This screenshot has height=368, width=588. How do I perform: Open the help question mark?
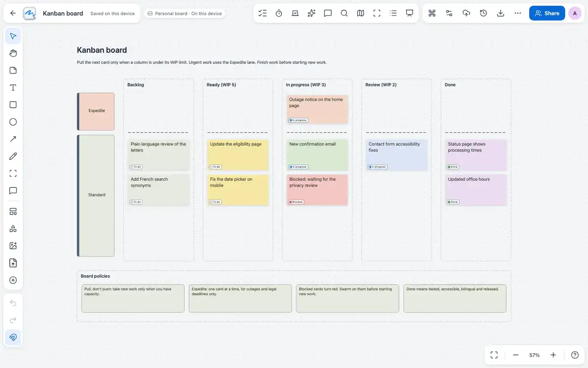click(575, 355)
